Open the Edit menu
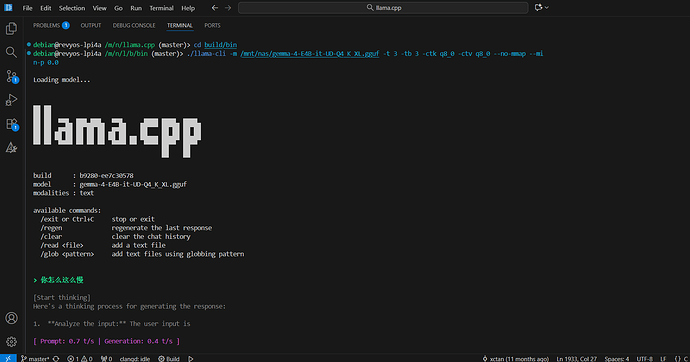Screen dimensions: 690x362 [46, 8]
